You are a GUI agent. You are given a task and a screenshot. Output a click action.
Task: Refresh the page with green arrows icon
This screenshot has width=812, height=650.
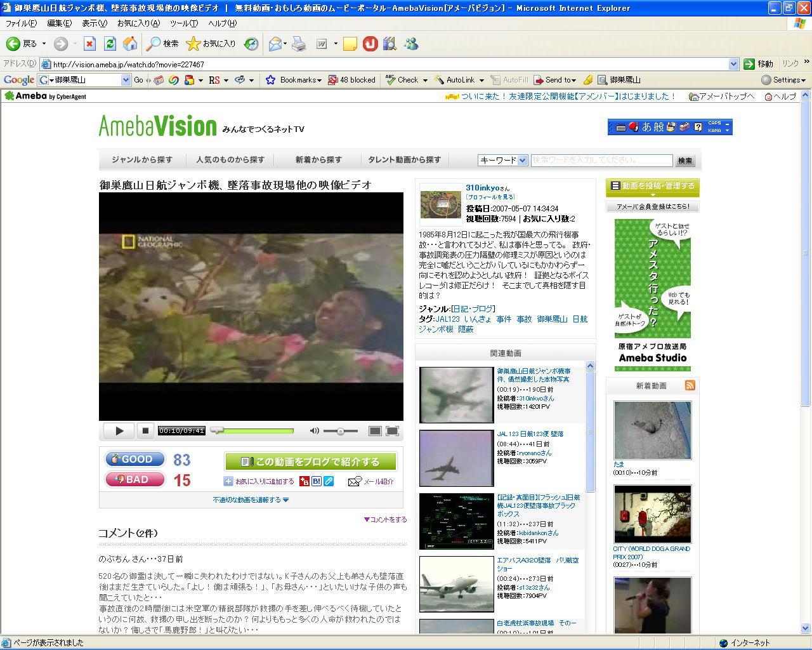(x=110, y=44)
